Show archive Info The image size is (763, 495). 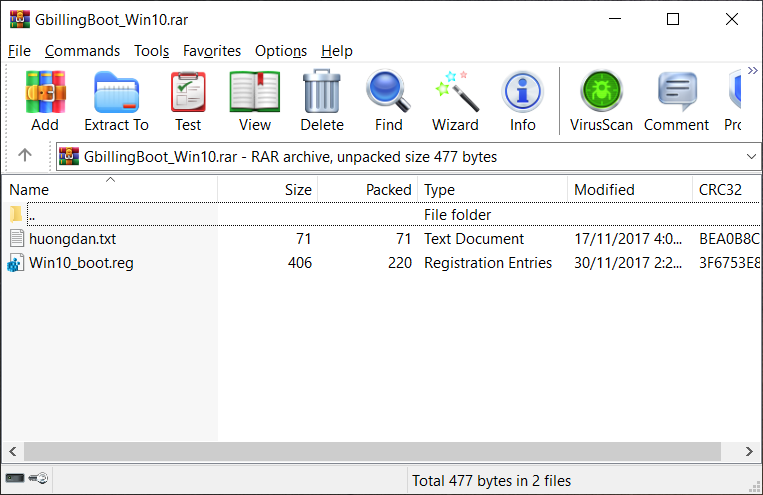pos(523,92)
